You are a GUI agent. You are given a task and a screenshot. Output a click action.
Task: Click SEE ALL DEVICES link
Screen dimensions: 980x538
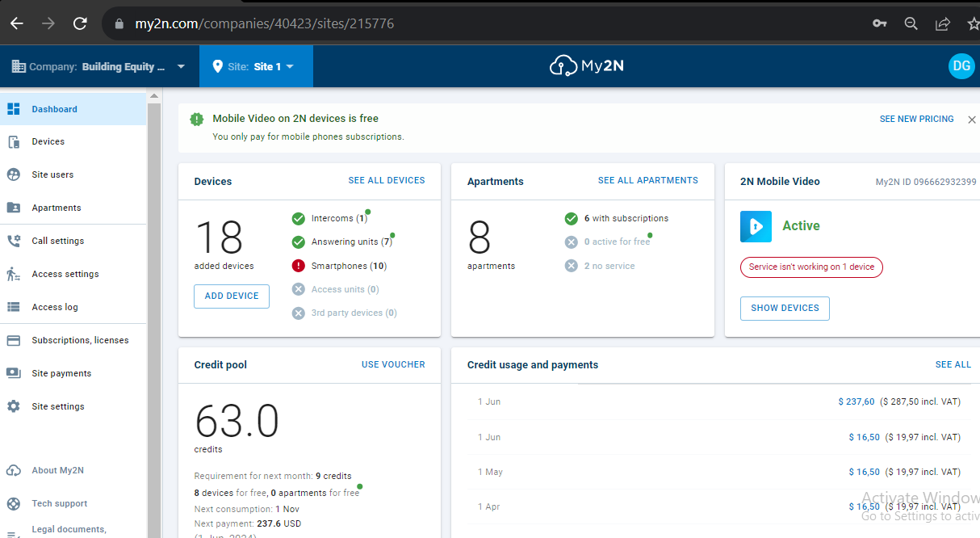pyautogui.click(x=387, y=180)
